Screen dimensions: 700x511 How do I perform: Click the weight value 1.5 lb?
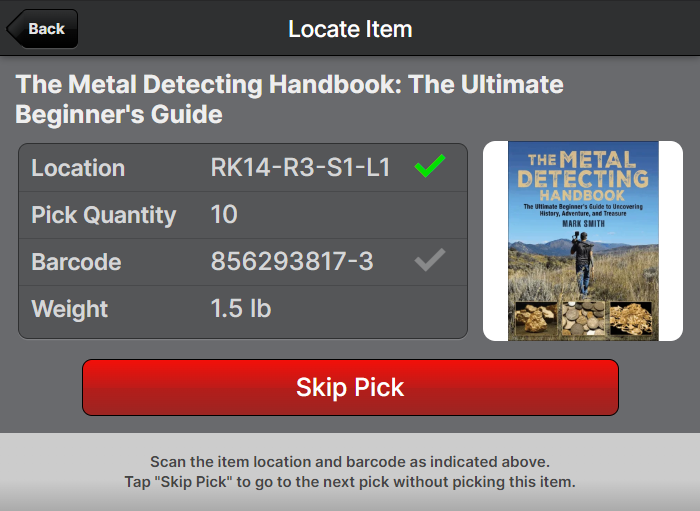pos(241,309)
